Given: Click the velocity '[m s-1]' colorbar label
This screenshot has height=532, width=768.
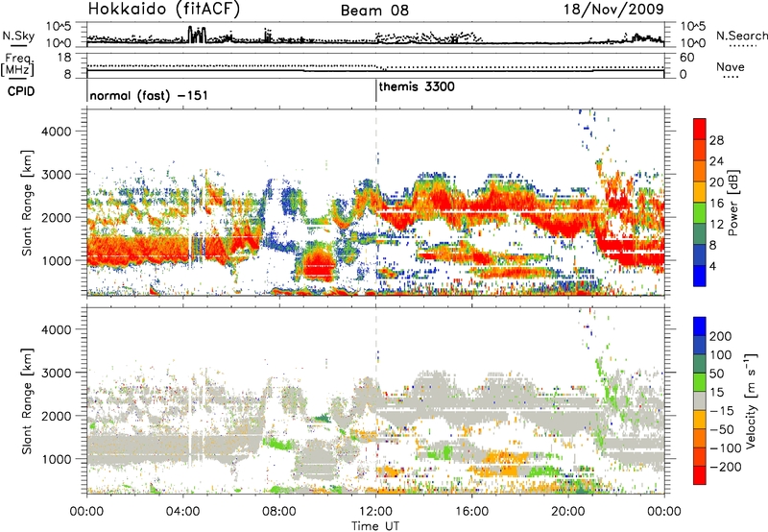Looking at the screenshot, I should click(x=751, y=400).
